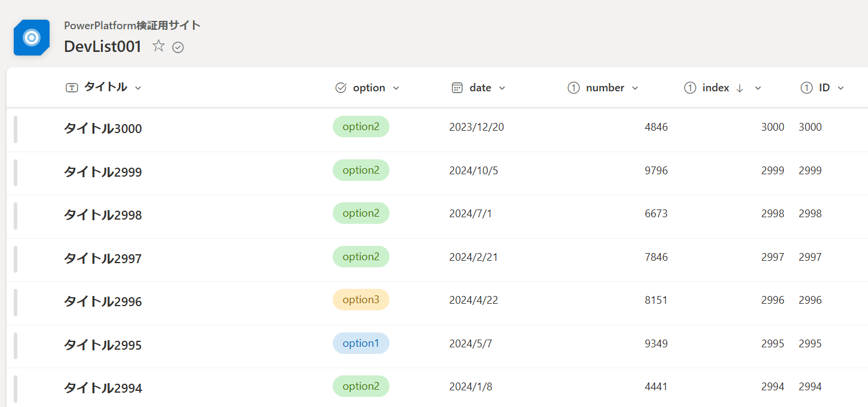Click the calendar icon beside date header
868x407 pixels.
tap(457, 88)
